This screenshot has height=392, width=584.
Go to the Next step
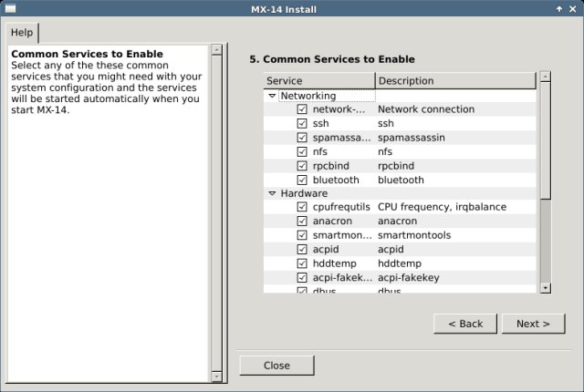pyautogui.click(x=533, y=324)
